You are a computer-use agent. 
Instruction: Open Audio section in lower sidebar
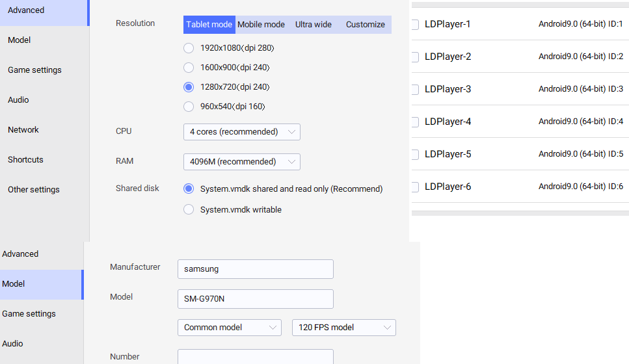tap(42, 344)
